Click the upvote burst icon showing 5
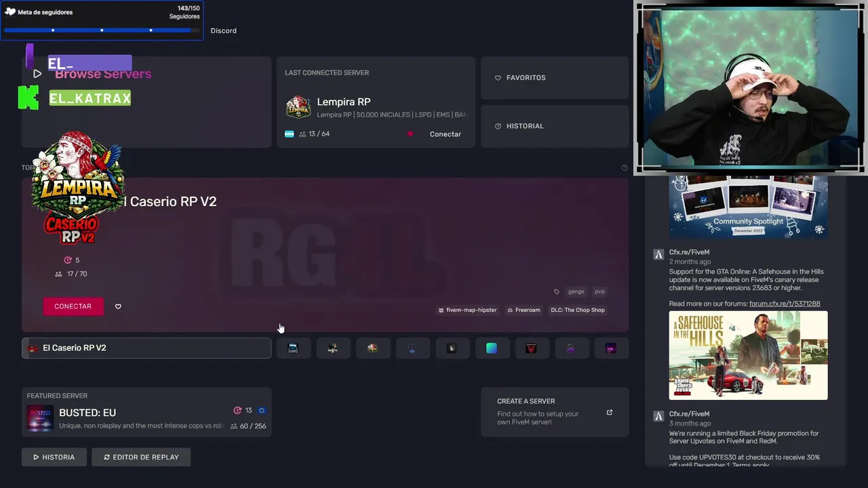Viewport: 868px width, 488px height. [67, 260]
